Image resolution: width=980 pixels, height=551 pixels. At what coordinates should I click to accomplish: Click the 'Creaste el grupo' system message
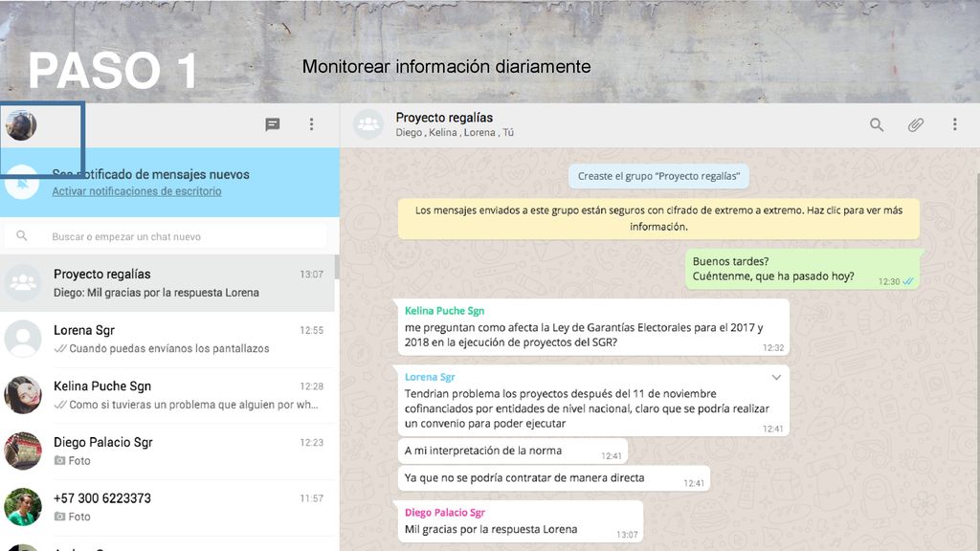click(658, 176)
